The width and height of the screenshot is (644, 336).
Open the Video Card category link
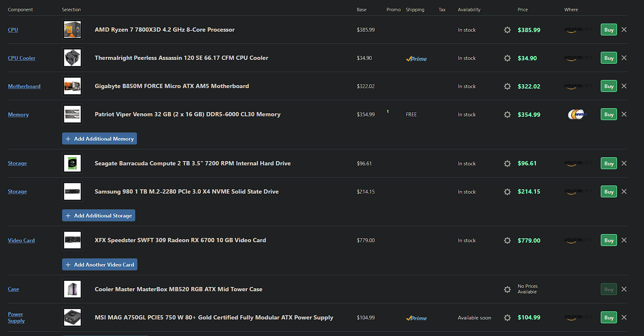(21, 240)
